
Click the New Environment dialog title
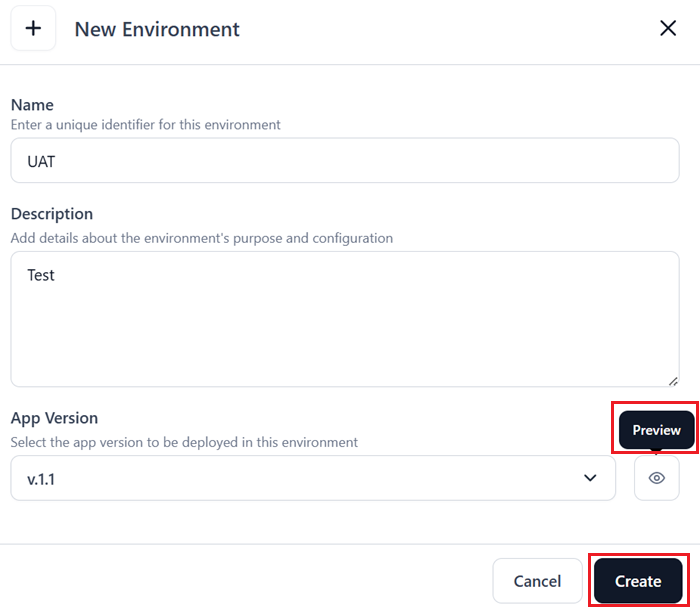coord(157,29)
